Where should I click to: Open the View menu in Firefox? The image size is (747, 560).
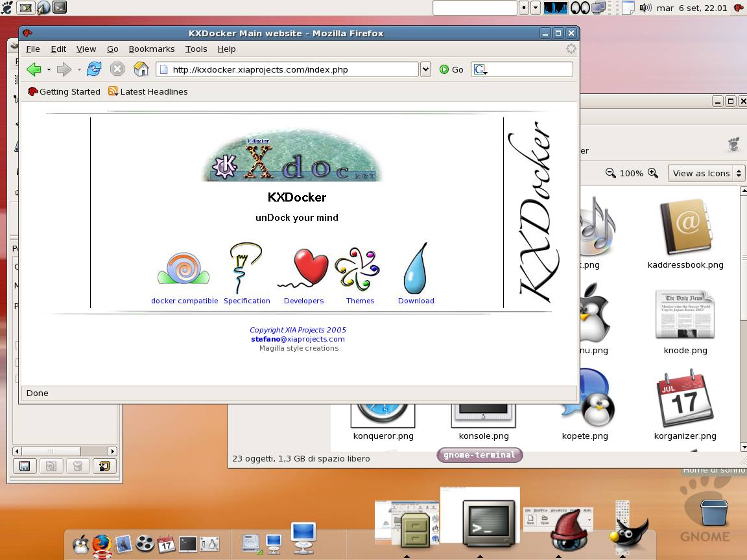tap(86, 49)
